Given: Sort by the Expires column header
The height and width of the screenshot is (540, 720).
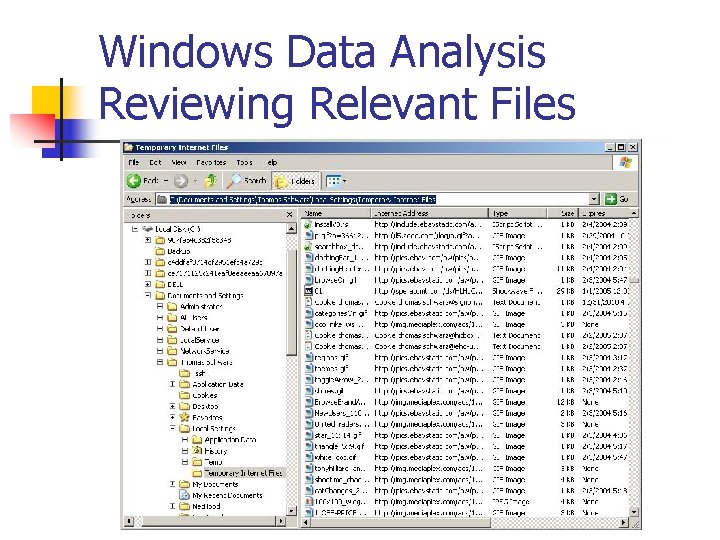Looking at the screenshot, I should pyautogui.click(x=604, y=214).
